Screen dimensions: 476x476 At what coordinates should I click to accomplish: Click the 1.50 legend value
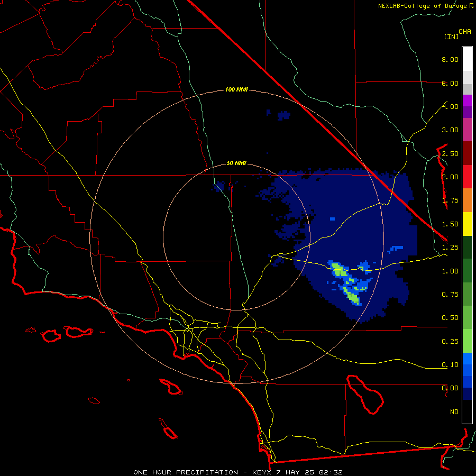coord(450,224)
